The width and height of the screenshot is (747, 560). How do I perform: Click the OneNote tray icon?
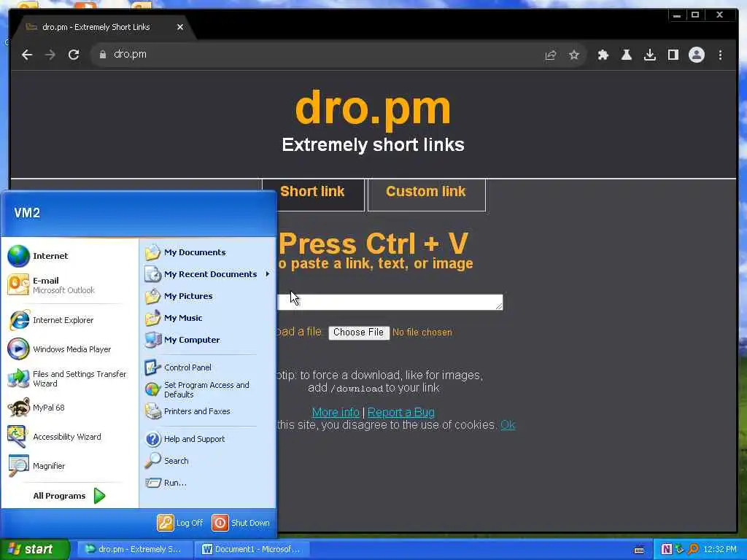coord(667,550)
